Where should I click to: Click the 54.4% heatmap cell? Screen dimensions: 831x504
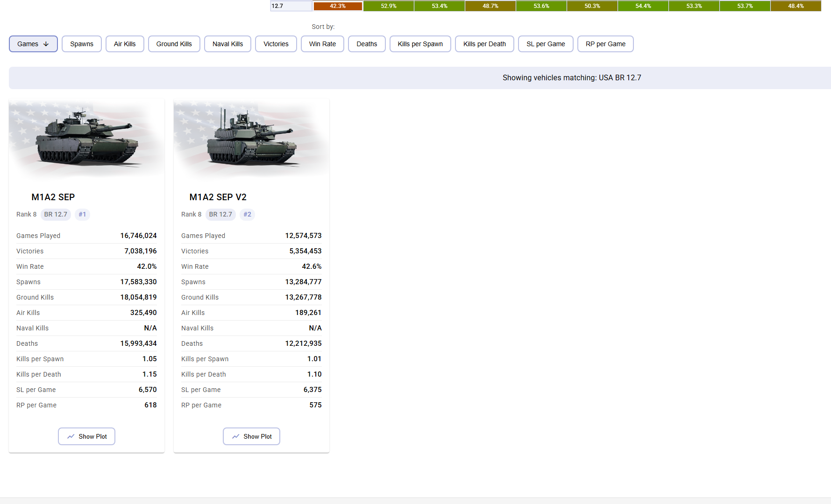[x=643, y=6]
